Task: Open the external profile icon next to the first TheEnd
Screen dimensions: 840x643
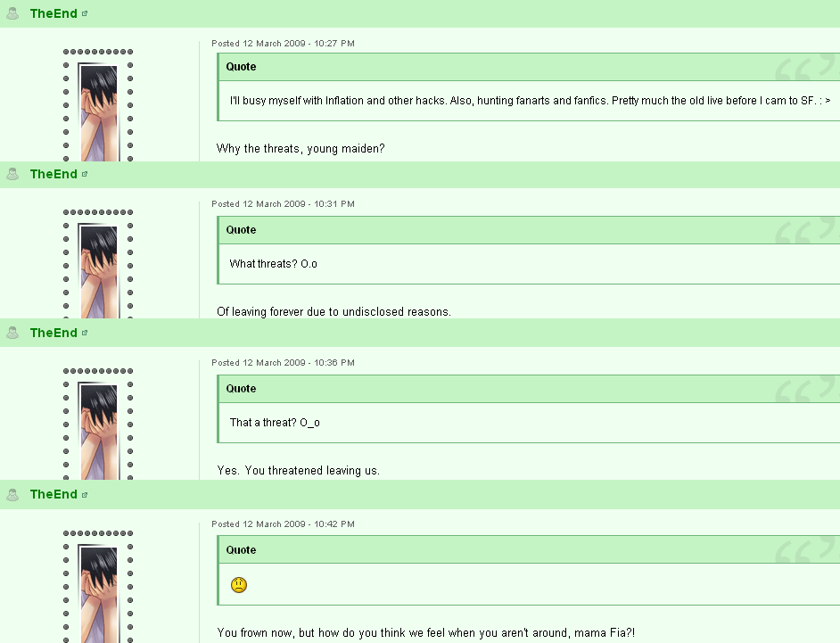Action: point(85,14)
